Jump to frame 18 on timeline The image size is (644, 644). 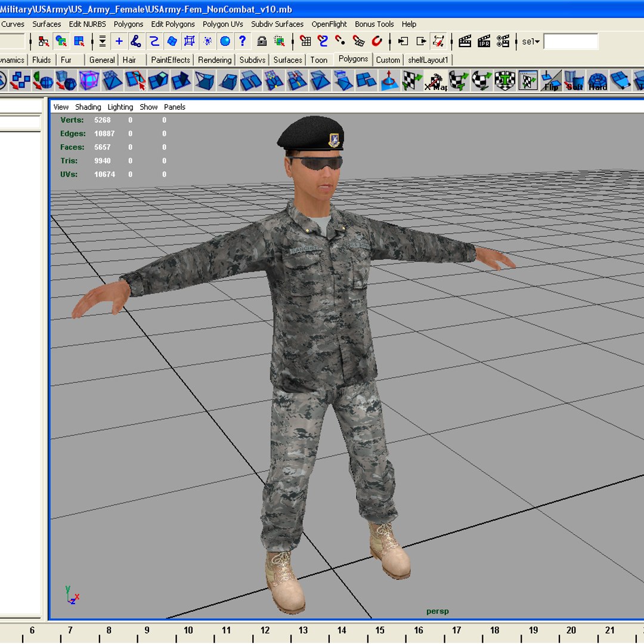point(494,630)
